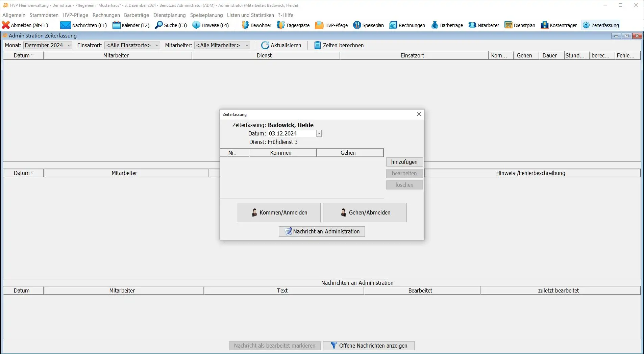Click Aktualisieren refresh icon
The image size is (644, 354).
tap(265, 45)
